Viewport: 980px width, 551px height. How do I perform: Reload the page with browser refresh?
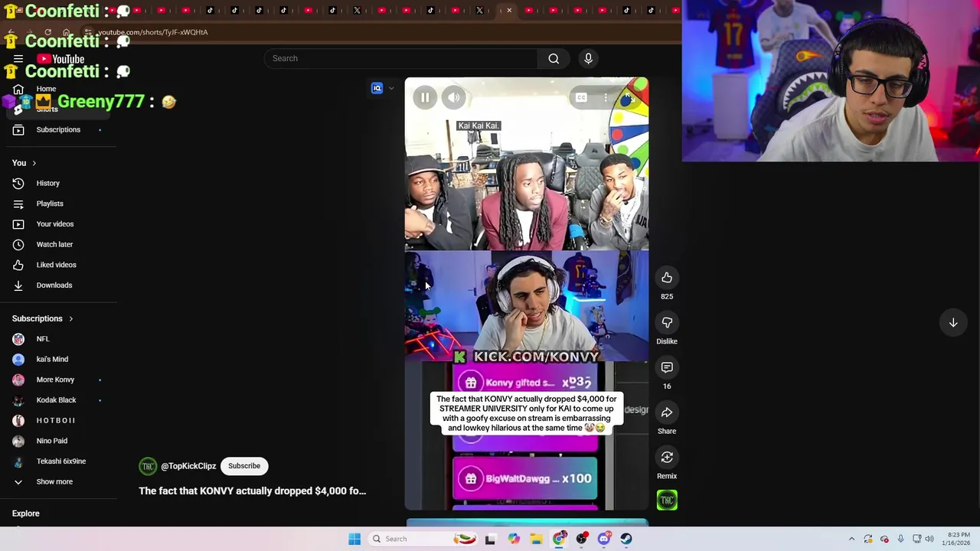[x=47, y=32]
